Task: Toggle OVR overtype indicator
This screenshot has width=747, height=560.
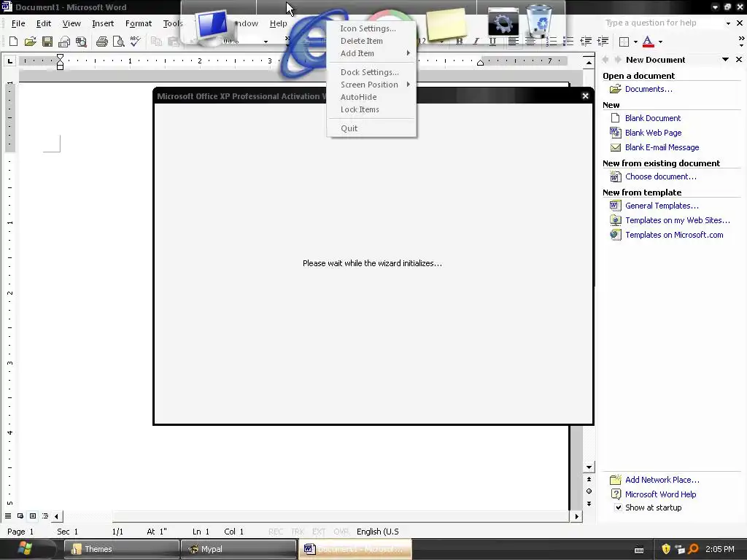Action: [x=341, y=532]
